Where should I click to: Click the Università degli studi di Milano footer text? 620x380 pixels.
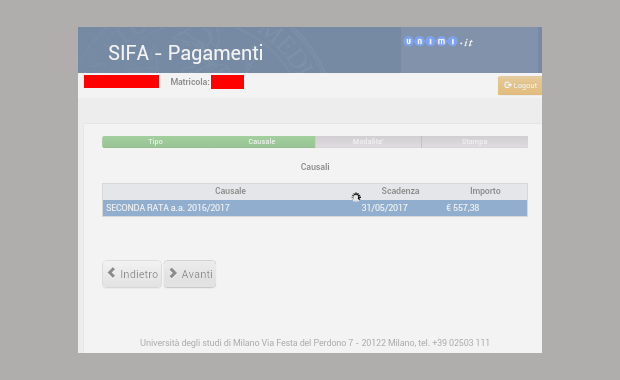(315, 343)
